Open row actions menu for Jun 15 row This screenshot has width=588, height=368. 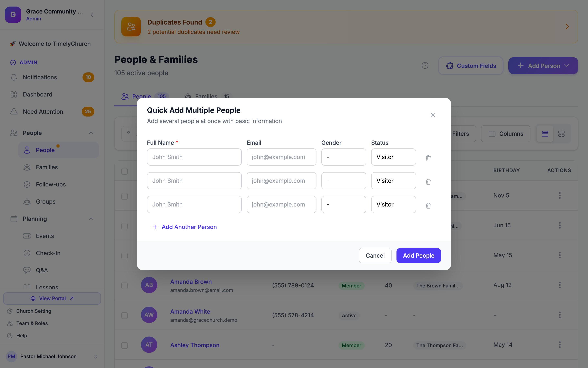click(560, 225)
